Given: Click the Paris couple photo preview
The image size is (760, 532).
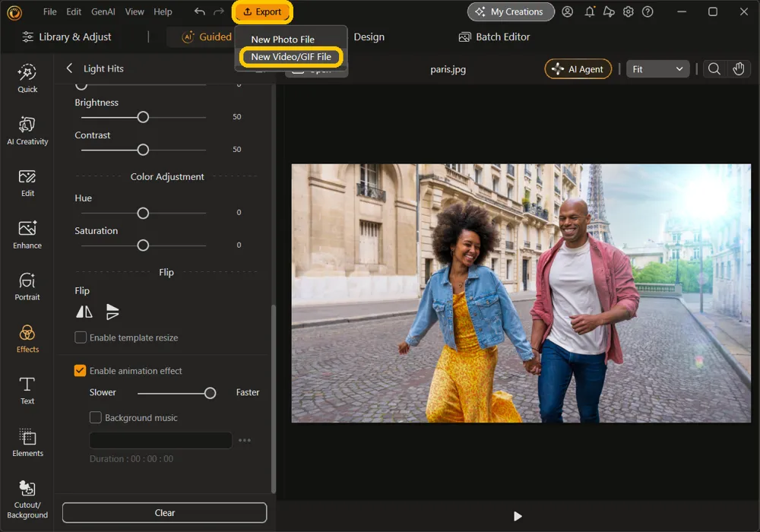Looking at the screenshot, I should click(x=521, y=293).
